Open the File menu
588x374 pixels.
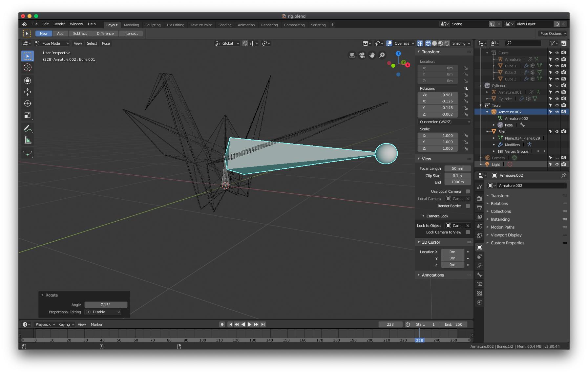34,24
